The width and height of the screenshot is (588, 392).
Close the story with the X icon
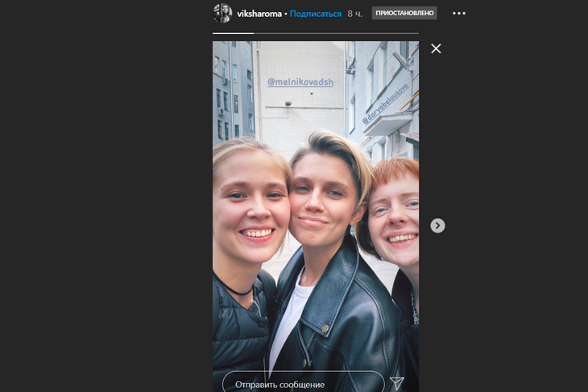[436, 49]
